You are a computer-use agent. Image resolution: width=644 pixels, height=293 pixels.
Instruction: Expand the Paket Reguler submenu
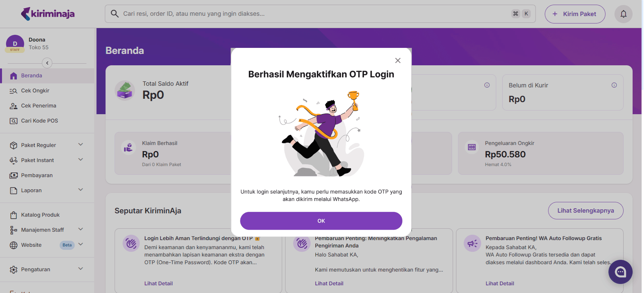tap(80, 145)
